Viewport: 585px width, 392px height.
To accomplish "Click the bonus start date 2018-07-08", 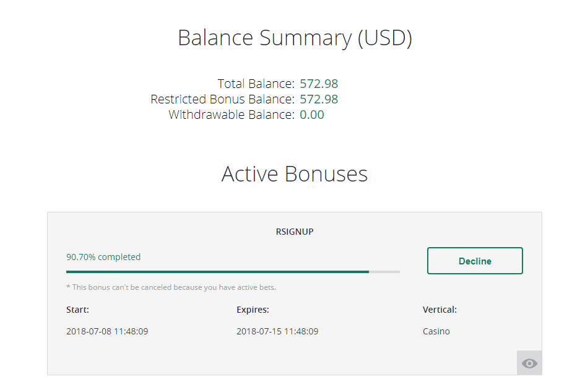I will (107, 331).
